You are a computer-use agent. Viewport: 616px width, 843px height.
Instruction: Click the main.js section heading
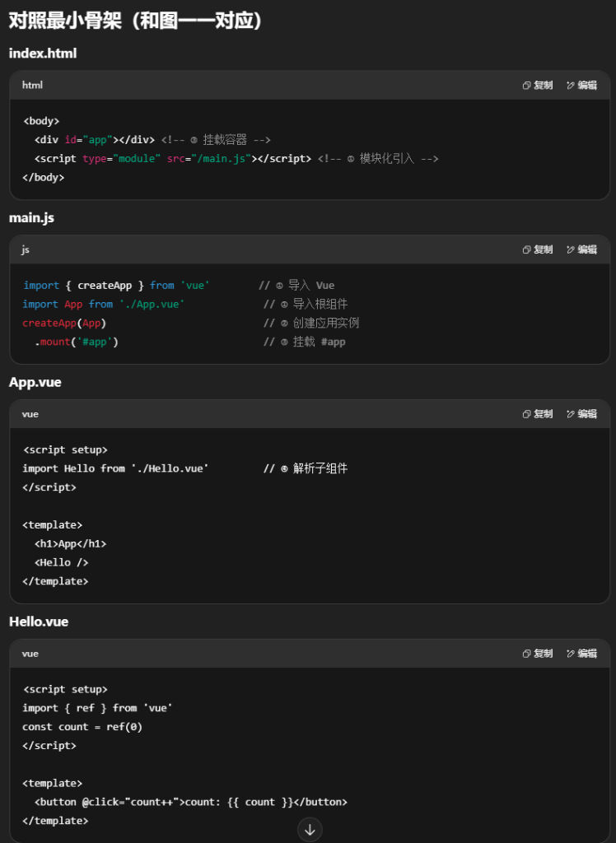click(31, 217)
